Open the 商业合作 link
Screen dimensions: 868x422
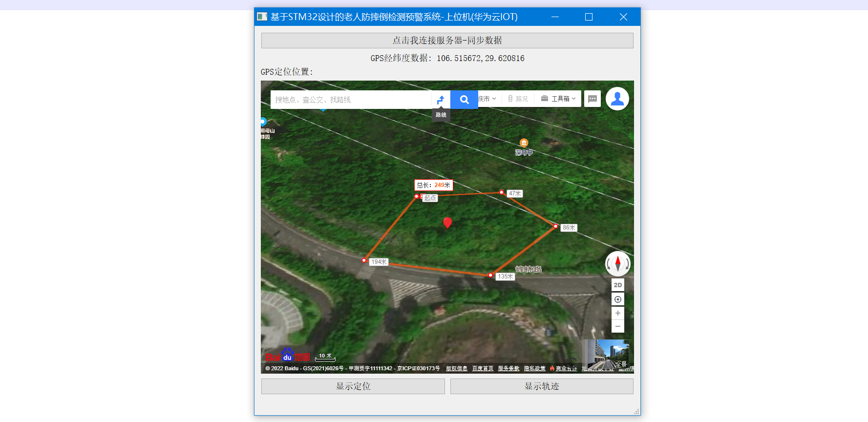pyautogui.click(x=566, y=368)
